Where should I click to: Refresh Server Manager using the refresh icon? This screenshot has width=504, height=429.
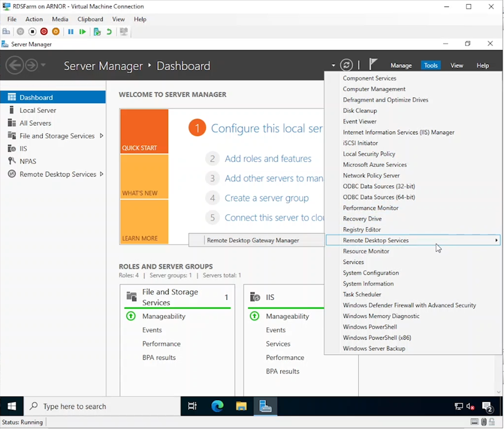tap(346, 65)
